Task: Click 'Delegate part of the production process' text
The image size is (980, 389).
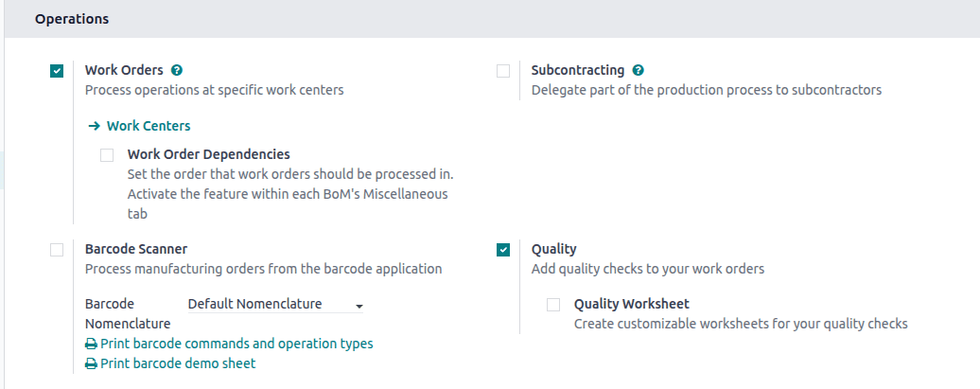Action: pyautogui.click(x=707, y=90)
